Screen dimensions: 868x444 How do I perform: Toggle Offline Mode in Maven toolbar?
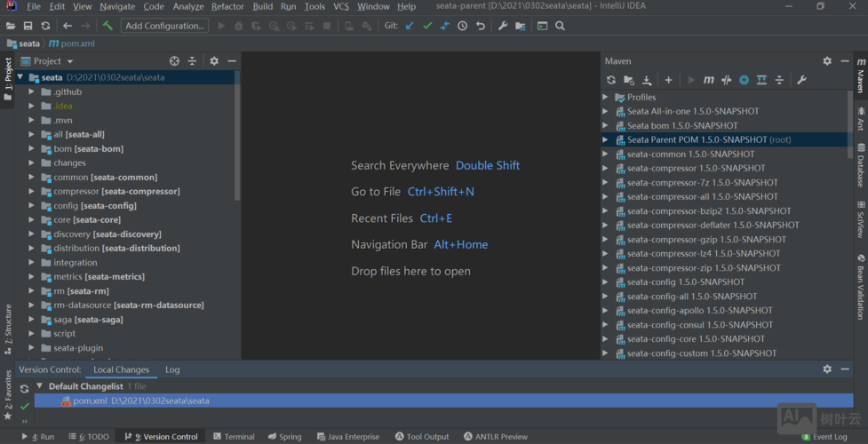coord(726,80)
